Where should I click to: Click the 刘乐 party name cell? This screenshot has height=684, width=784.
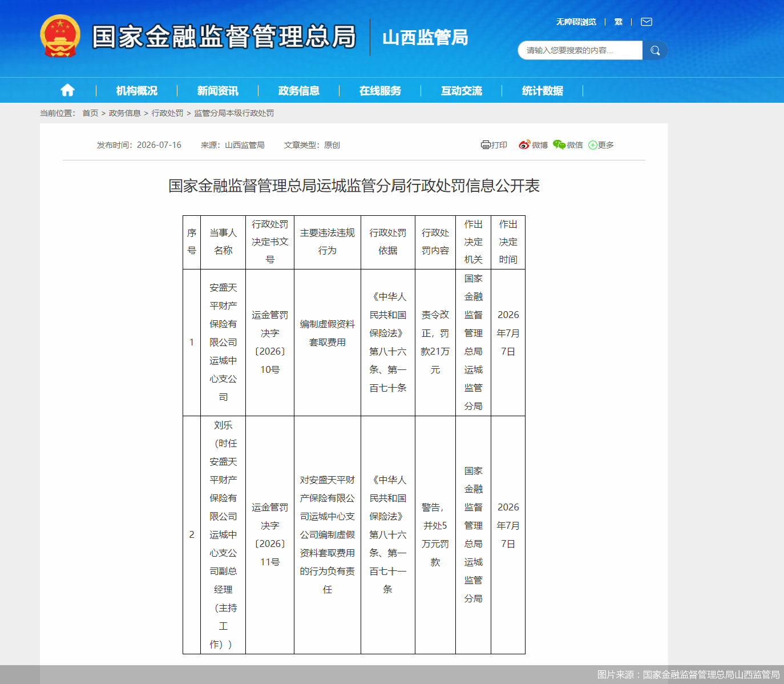[223, 535]
